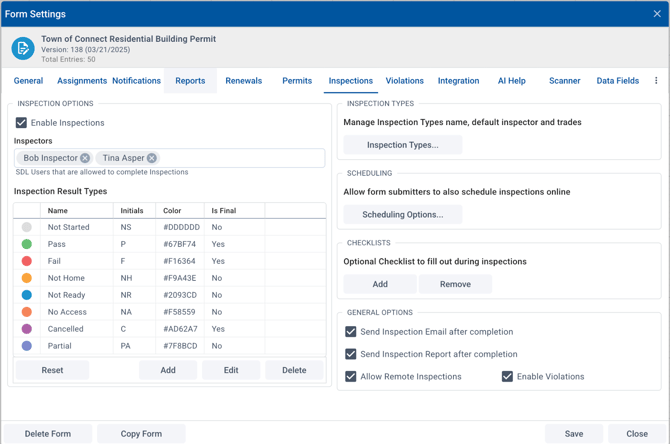This screenshot has height=444, width=670.
Task: Uncheck Enable Inspections checkbox
Action: click(x=21, y=123)
